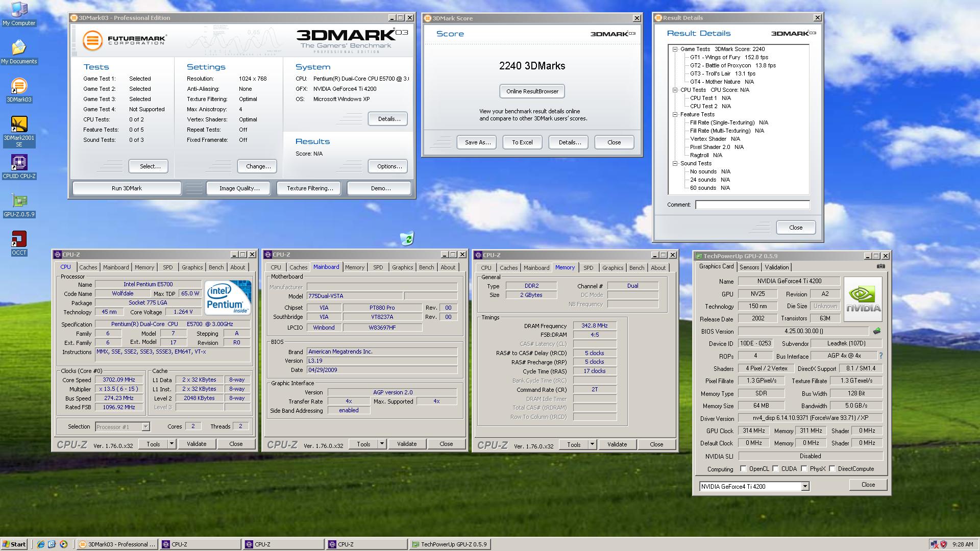Collapse the Feature Tests tree node
The width and height of the screenshot is (980, 551).
pyautogui.click(x=675, y=114)
